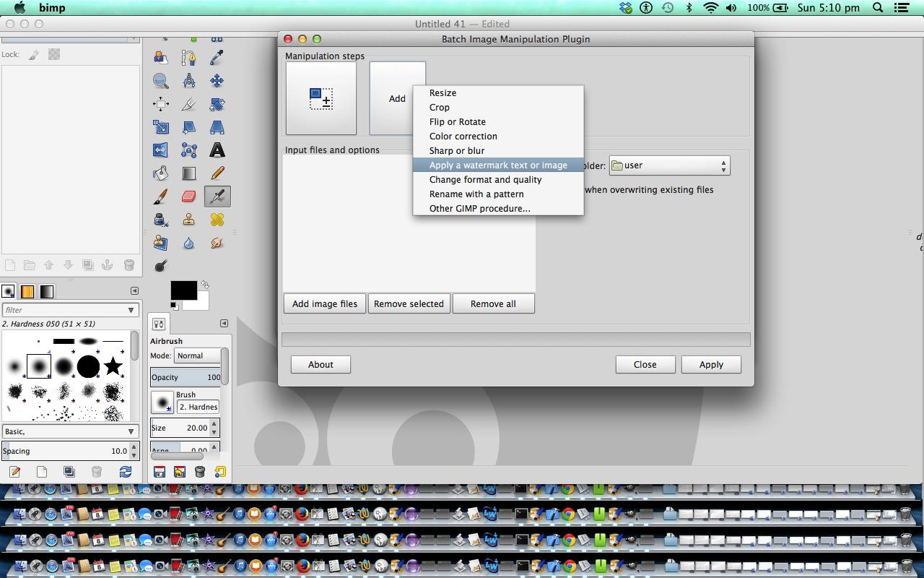924x578 pixels.
Task: Select the Zoom magnifier tool
Action: coord(160,81)
